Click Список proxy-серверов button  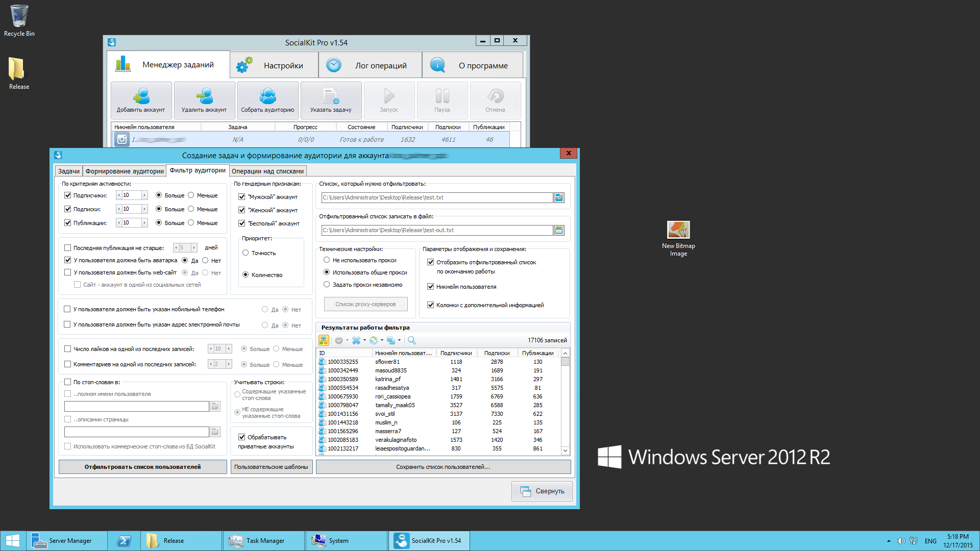(365, 304)
